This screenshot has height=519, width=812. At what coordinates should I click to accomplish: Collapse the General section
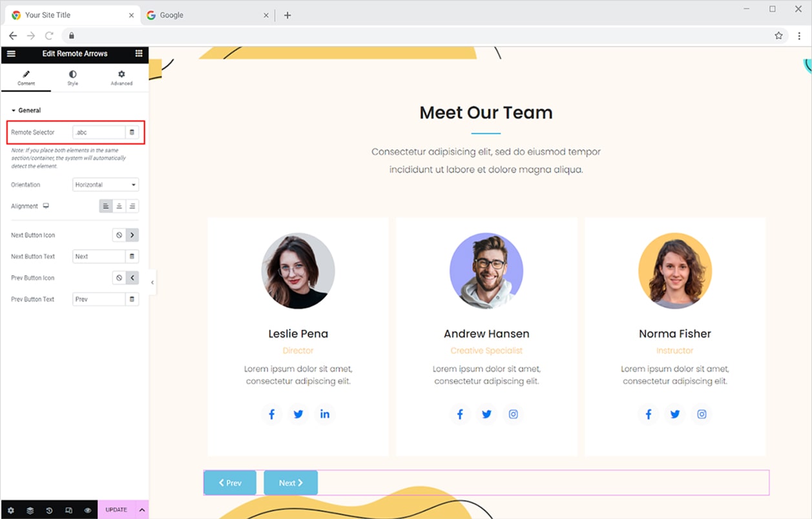click(26, 110)
